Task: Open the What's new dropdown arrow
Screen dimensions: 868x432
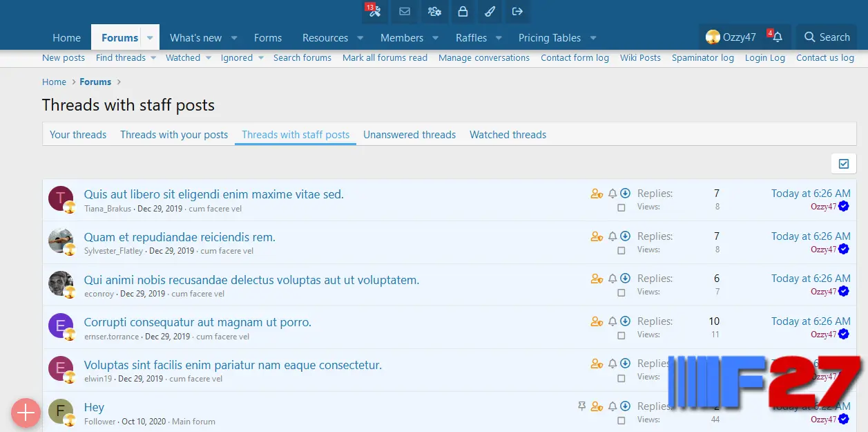Action: (234, 38)
